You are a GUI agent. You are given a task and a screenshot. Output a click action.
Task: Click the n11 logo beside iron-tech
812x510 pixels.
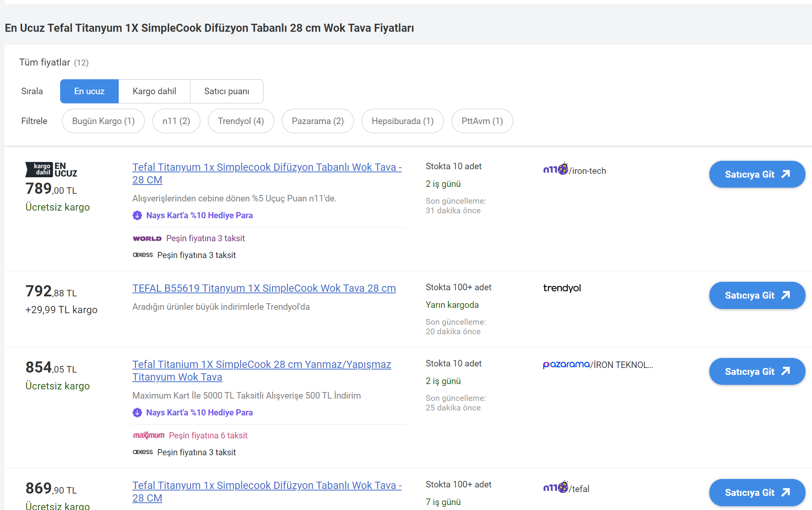555,169
